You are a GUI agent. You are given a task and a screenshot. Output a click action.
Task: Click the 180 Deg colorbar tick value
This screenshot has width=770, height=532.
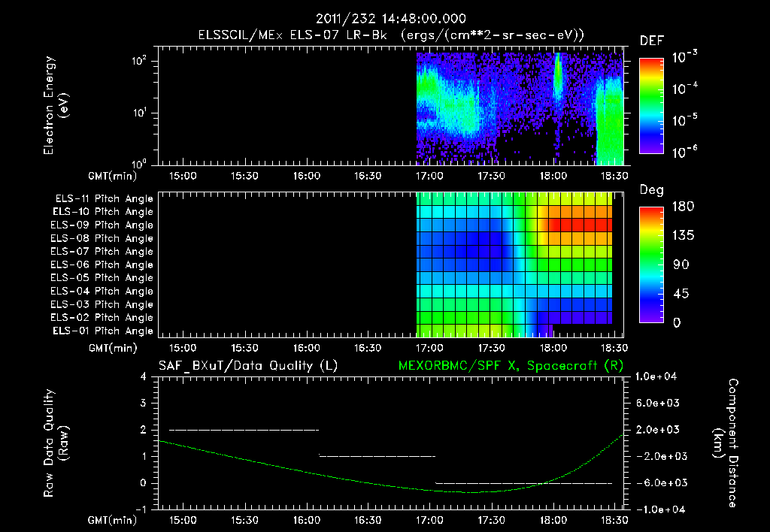[x=683, y=207]
